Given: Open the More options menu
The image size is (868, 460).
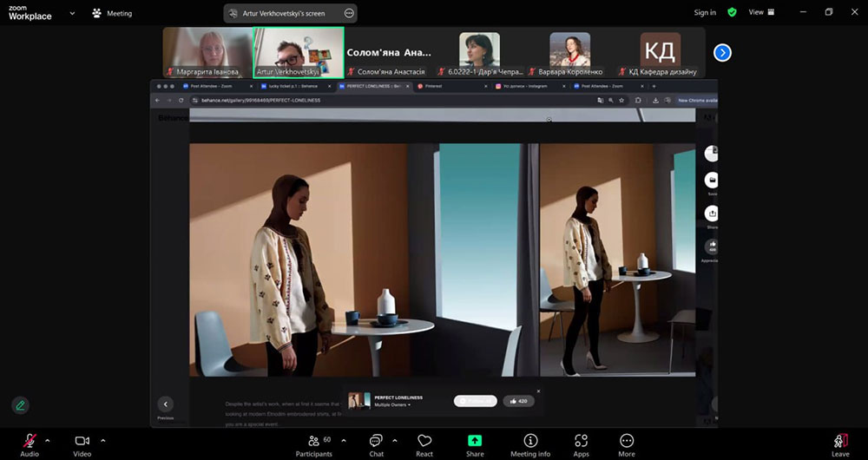Looking at the screenshot, I should pyautogui.click(x=627, y=444).
